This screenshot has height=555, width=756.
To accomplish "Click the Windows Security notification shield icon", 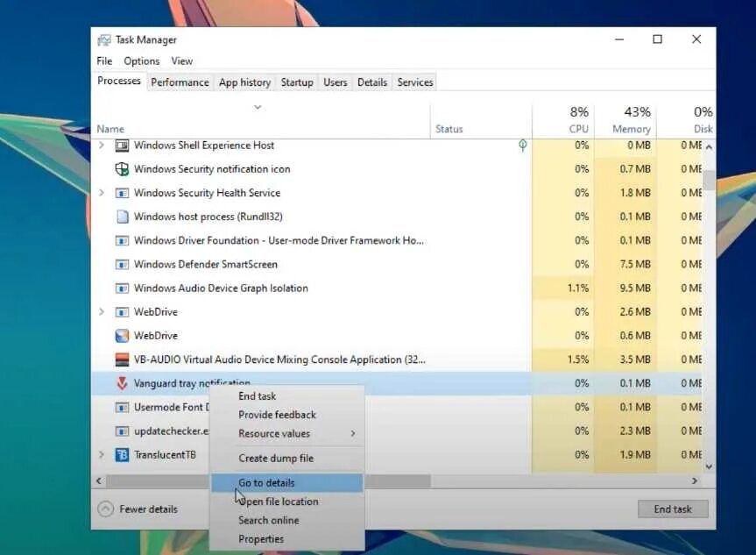I will [x=122, y=169].
